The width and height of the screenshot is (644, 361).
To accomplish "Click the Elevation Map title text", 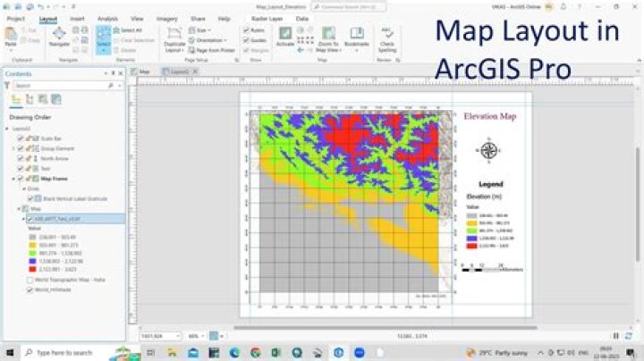I will tap(489, 116).
